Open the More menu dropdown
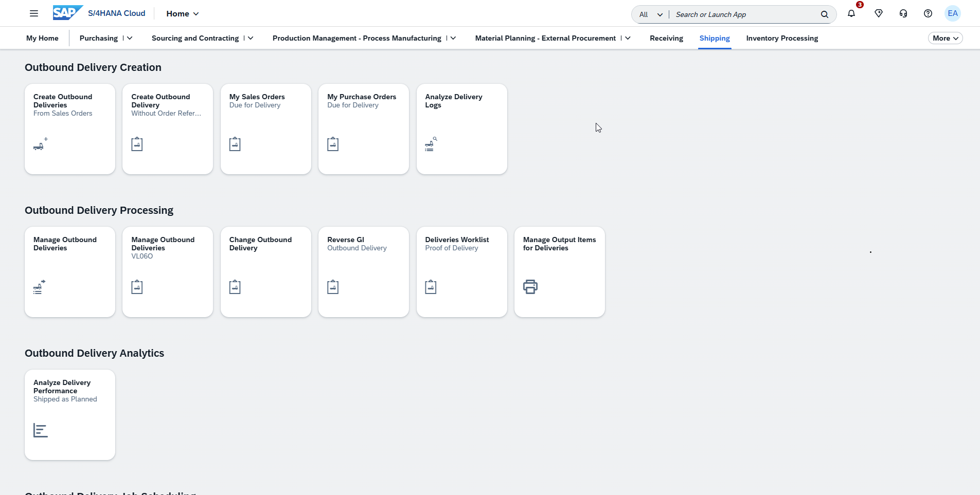 [945, 38]
